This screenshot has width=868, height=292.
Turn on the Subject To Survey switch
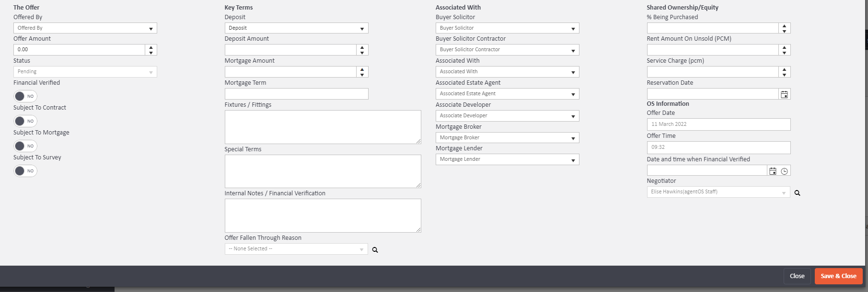coord(25,171)
